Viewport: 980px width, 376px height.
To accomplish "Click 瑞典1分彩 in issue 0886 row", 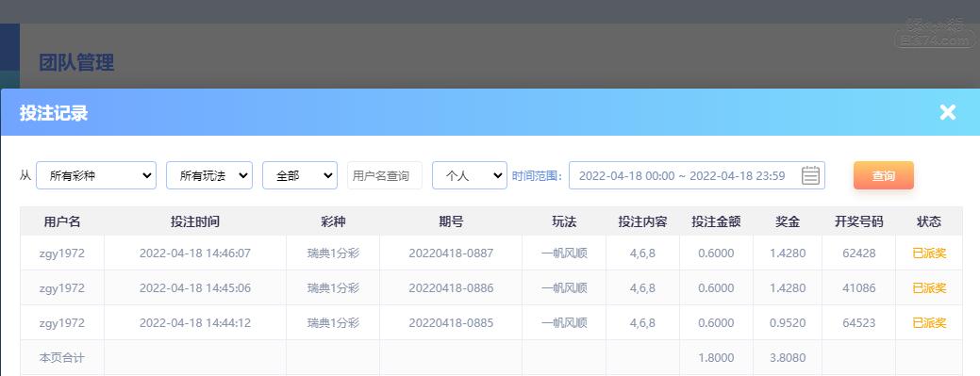I will click(333, 288).
